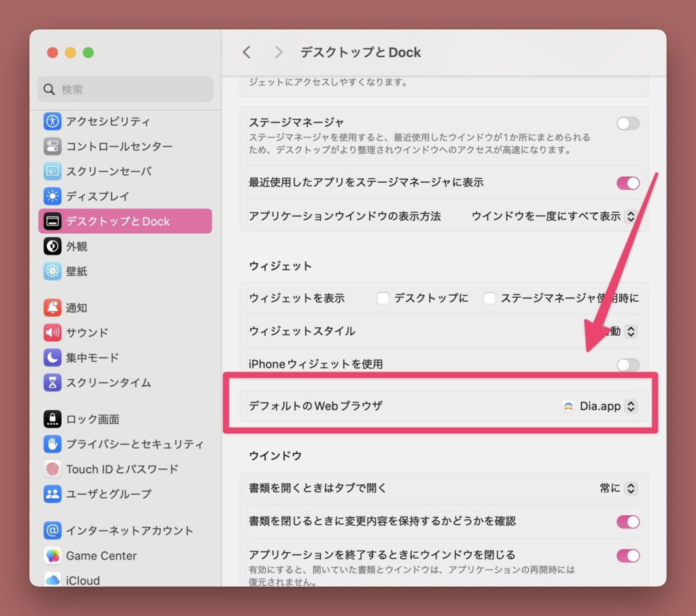This screenshot has width=696, height=616.
Task: Click the Game Center icon
Action: (x=52, y=555)
